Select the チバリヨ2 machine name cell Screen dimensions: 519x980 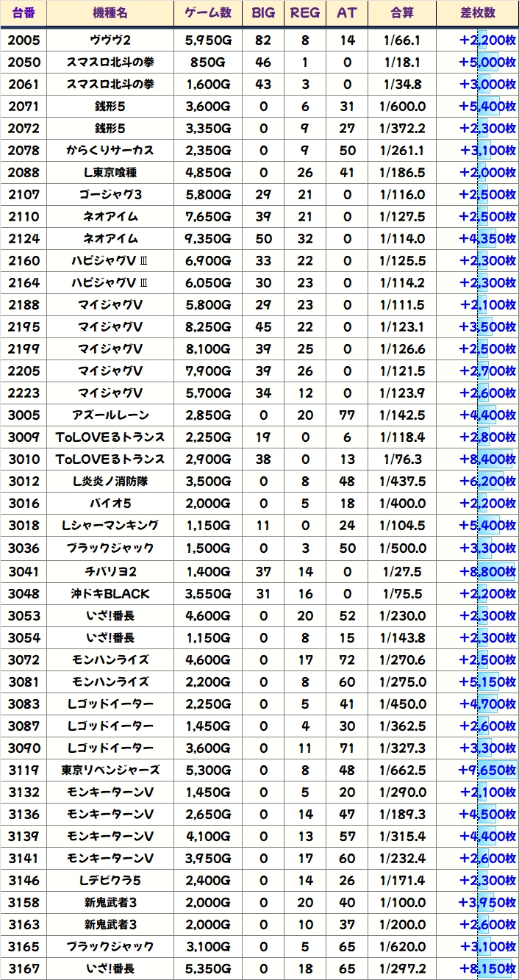(110, 571)
